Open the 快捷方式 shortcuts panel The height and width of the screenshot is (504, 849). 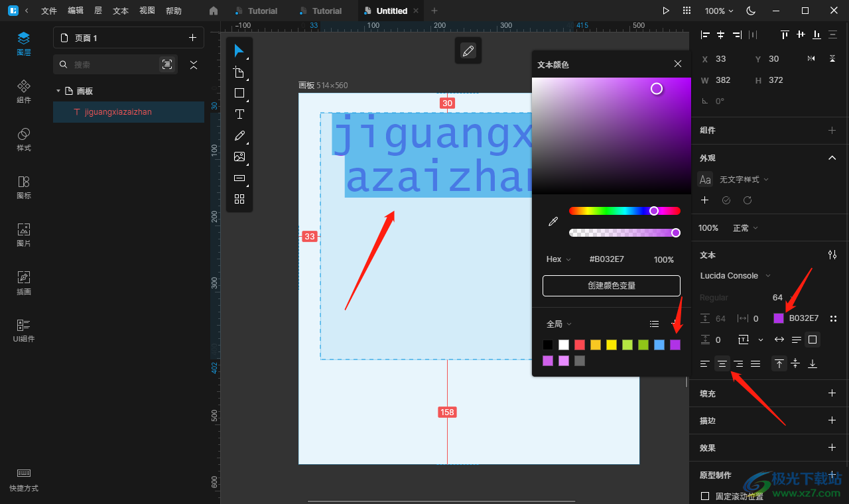[x=24, y=479]
